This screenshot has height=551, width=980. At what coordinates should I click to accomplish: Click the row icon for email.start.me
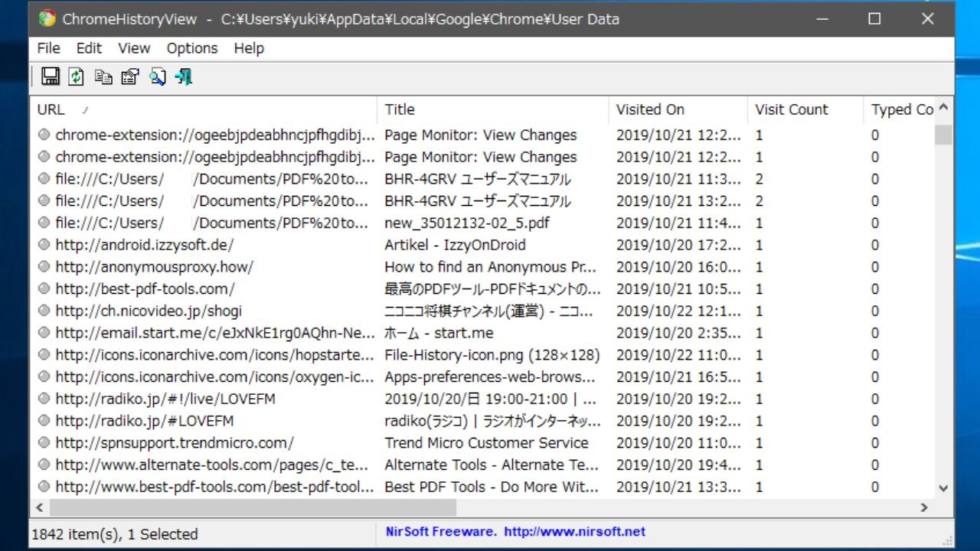click(x=44, y=333)
